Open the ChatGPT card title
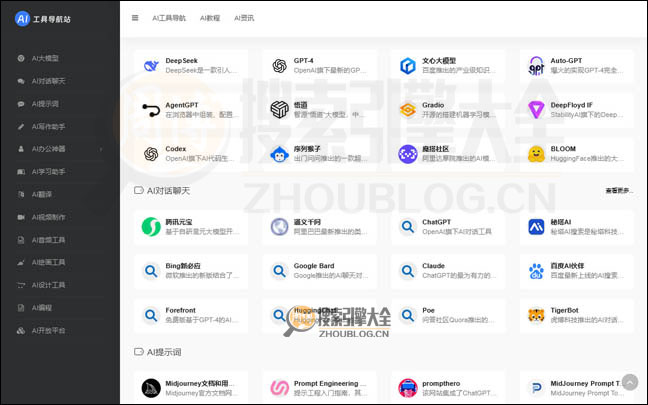Image resolution: width=648 pixels, height=405 pixels. click(436, 222)
